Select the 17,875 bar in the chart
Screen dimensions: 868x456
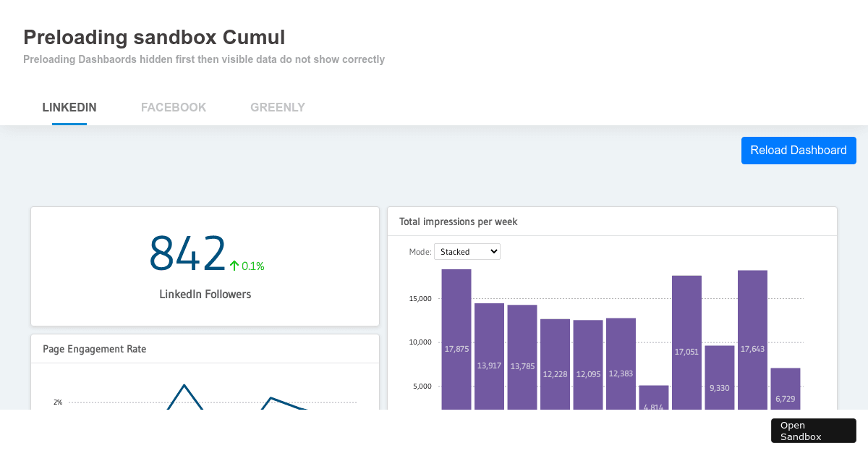click(x=456, y=340)
